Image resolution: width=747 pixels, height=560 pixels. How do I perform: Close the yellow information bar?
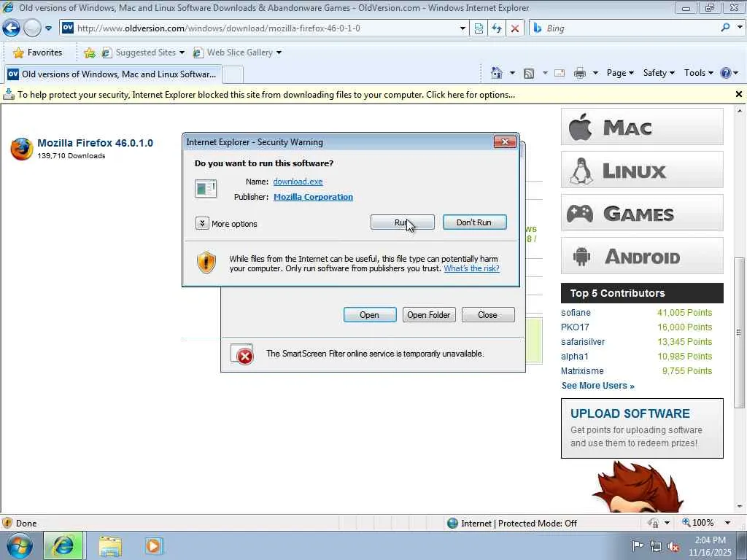coord(738,94)
